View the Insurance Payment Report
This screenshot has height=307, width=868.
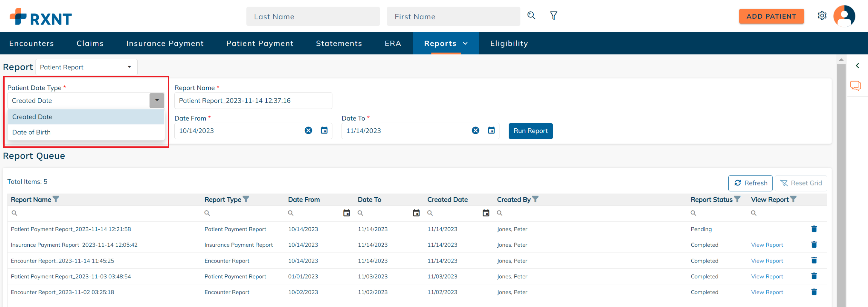click(x=766, y=245)
